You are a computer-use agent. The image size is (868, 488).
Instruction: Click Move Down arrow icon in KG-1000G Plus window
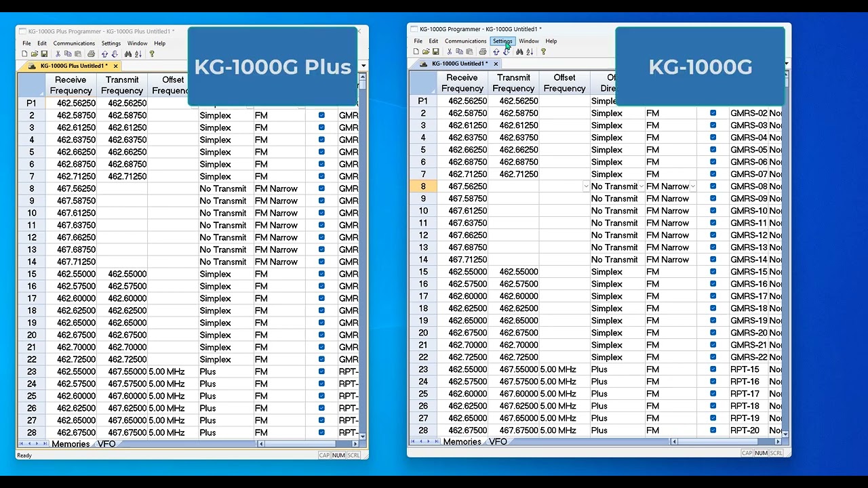115,54
